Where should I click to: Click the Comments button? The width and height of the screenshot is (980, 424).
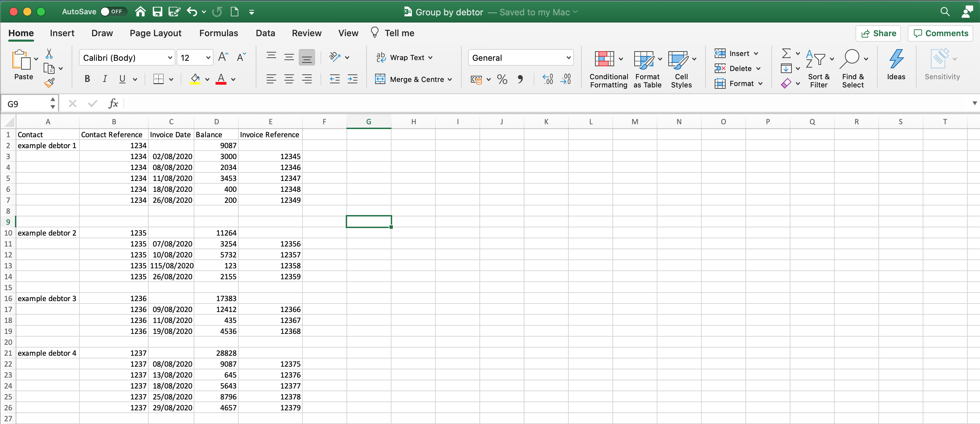940,33
